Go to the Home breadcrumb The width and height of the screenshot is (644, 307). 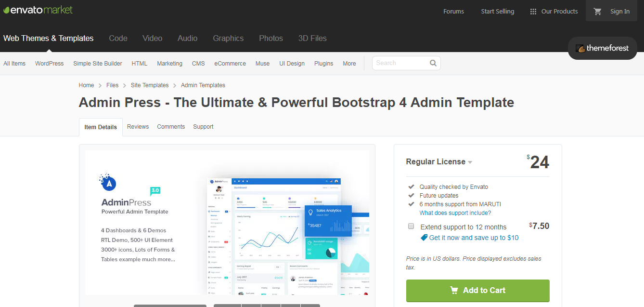87,85
